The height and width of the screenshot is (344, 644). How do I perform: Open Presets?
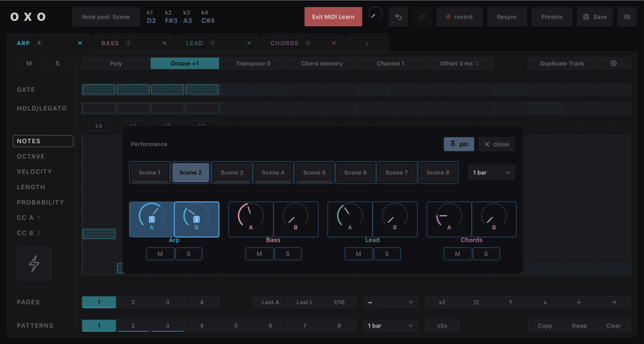coord(552,17)
